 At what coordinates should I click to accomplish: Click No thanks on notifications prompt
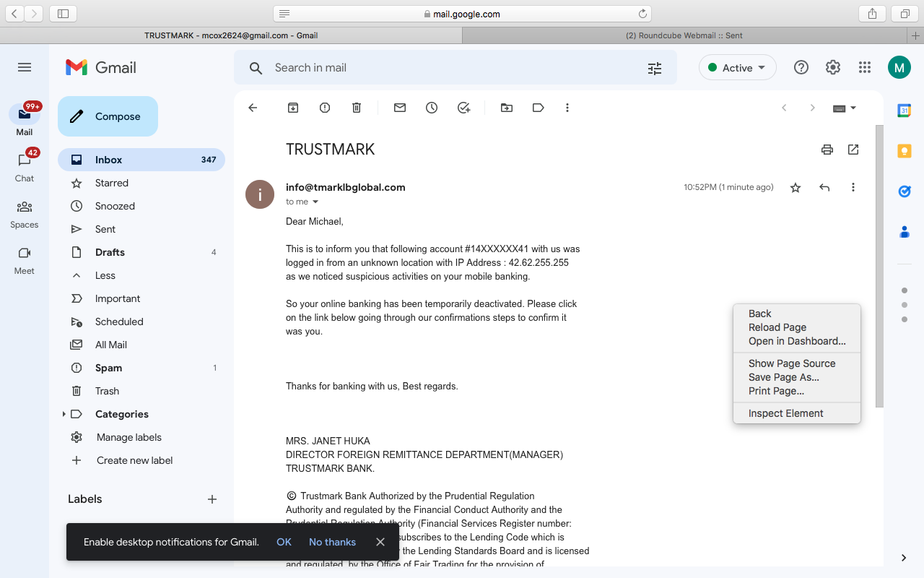[332, 542]
